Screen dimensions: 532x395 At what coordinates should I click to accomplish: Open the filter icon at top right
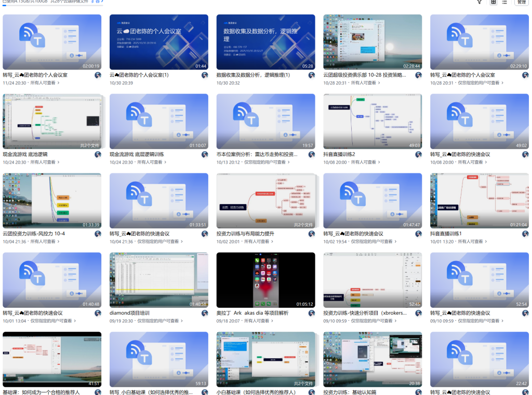[x=480, y=2]
